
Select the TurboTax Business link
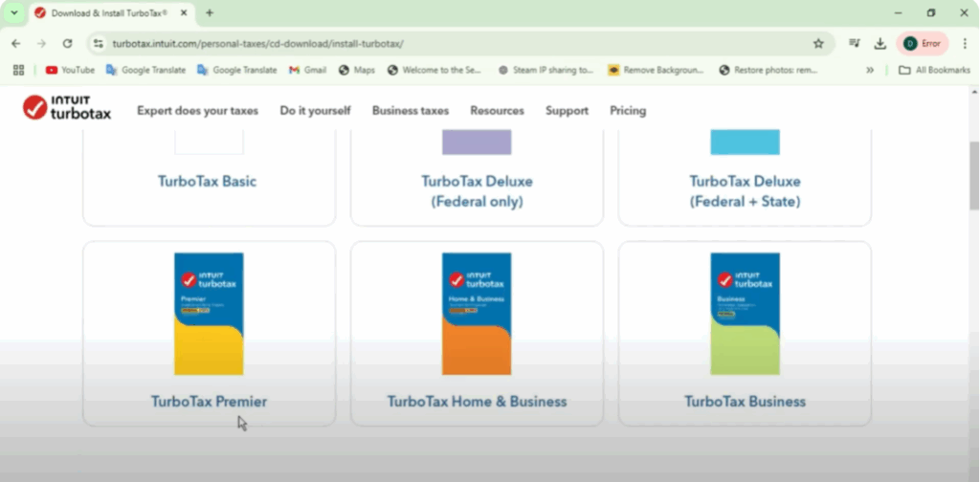[745, 402]
